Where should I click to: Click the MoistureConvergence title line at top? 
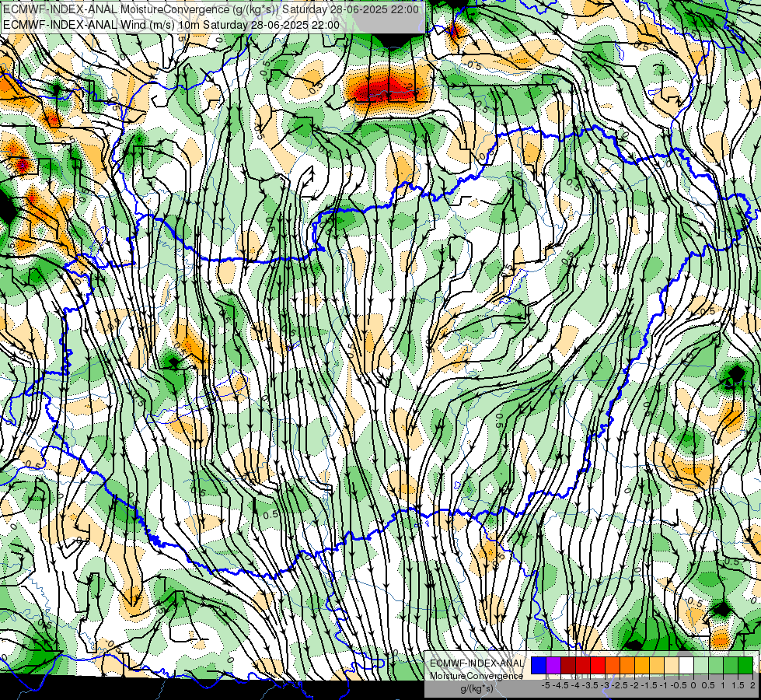211,9
